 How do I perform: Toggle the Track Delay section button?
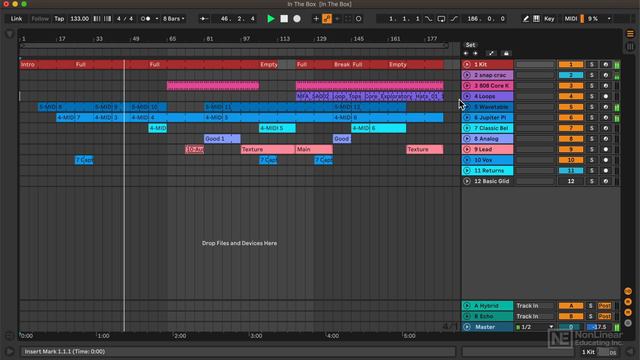628,323
